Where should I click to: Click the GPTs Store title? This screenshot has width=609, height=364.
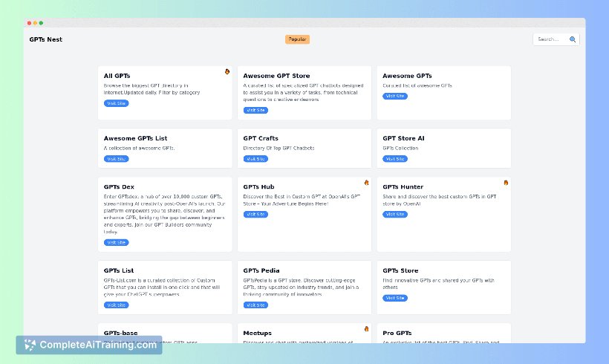[400, 270]
